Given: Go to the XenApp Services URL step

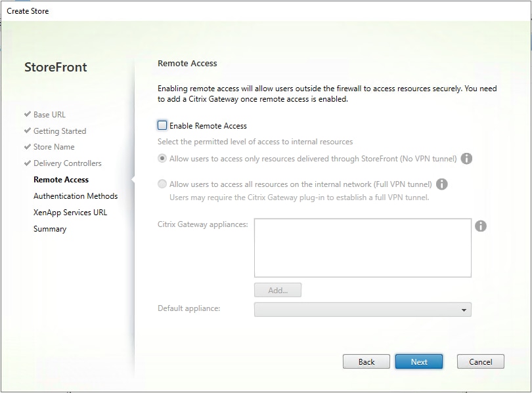Looking at the screenshot, I should click(72, 212).
